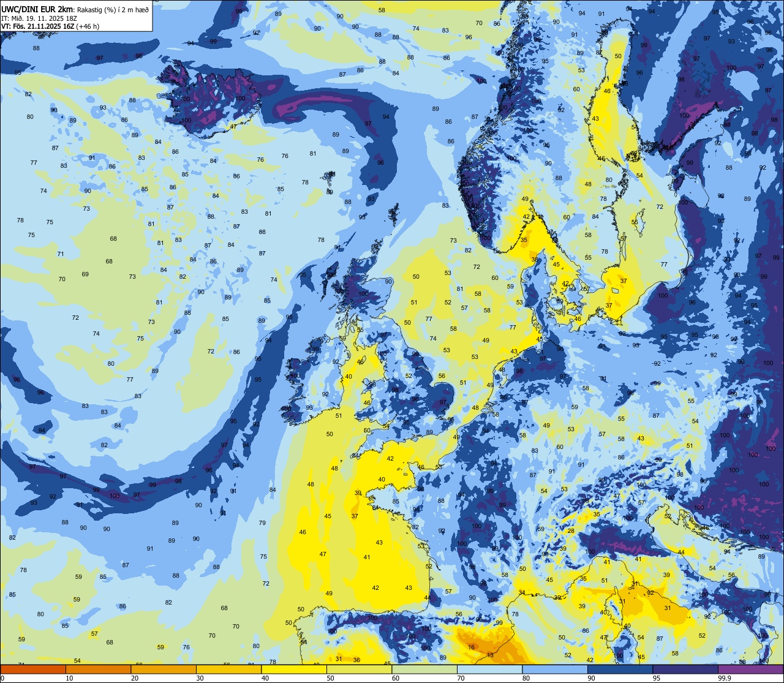Click the '28' value over the Alps region
This screenshot has height=683, width=784.
(x=571, y=530)
